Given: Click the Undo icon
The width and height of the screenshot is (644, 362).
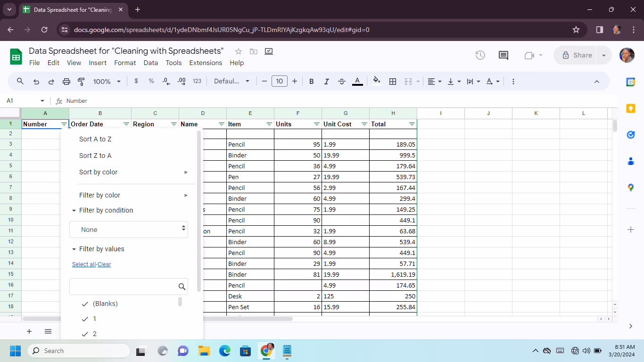Looking at the screenshot, I should 36,81.
